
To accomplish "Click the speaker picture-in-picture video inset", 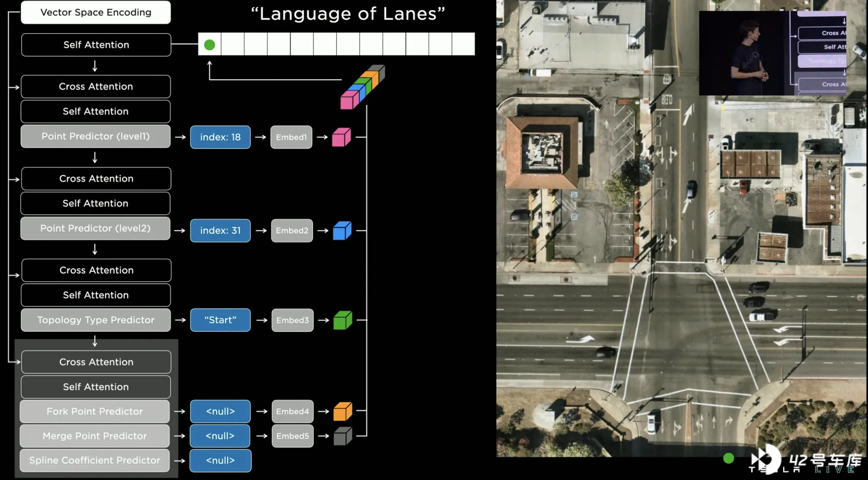I will pos(773,53).
